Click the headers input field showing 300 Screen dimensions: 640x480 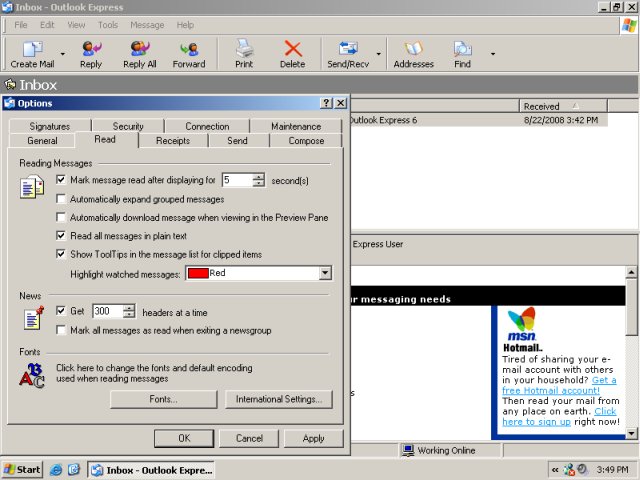coord(108,311)
